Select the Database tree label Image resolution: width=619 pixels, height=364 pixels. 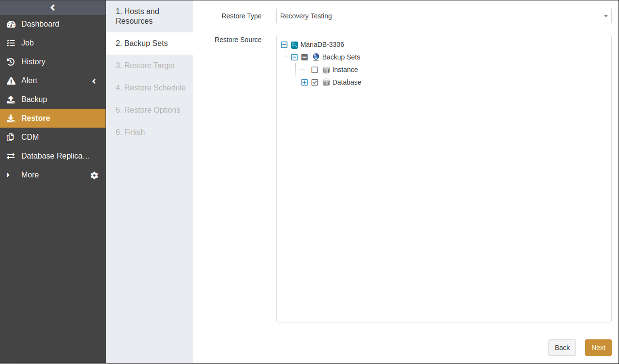[347, 82]
